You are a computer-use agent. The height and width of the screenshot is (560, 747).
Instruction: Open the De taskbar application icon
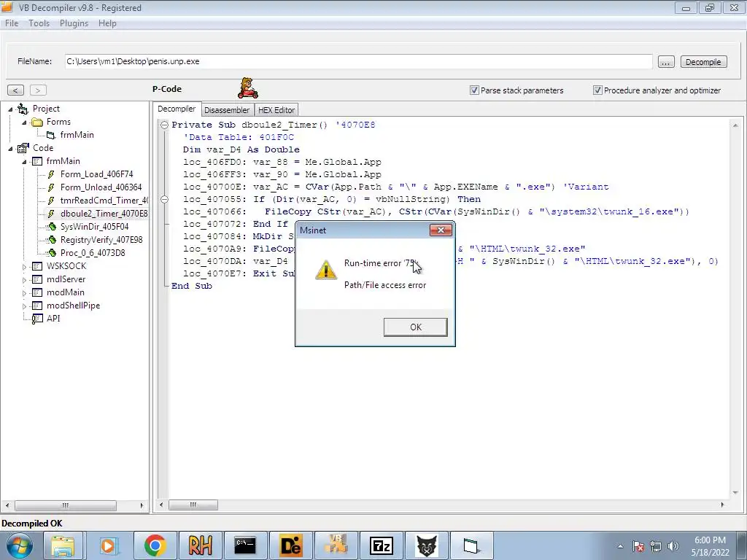290,545
